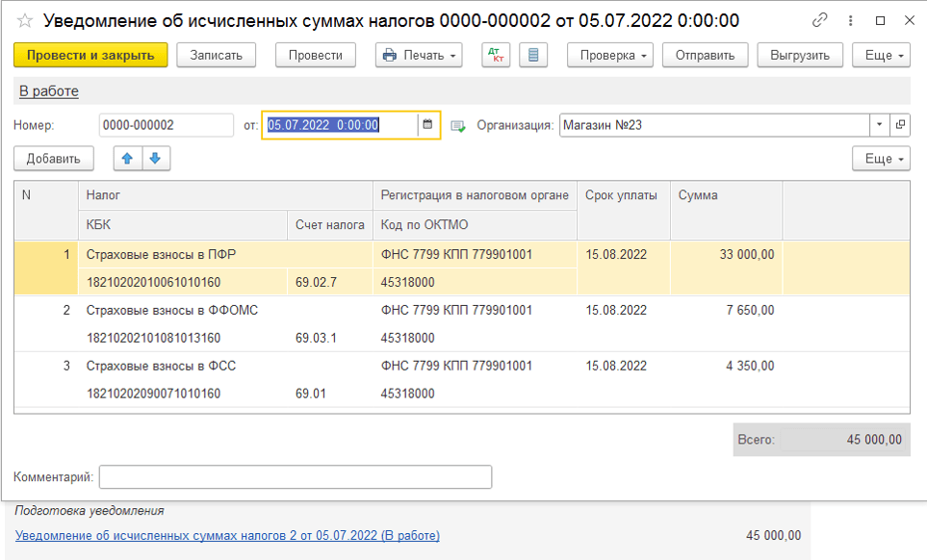Open calendar picker in date field
This screenshot has height=560, width=927.
(428, 124)
